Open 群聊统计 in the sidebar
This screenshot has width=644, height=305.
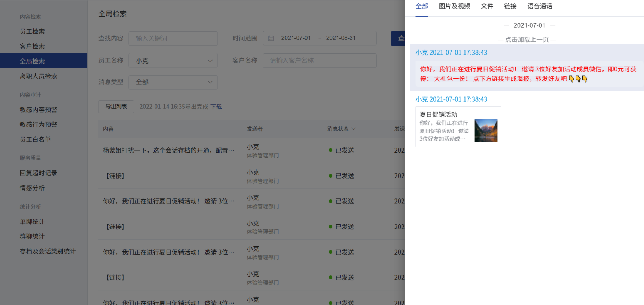pyautogui.click(x=32, y=236)
